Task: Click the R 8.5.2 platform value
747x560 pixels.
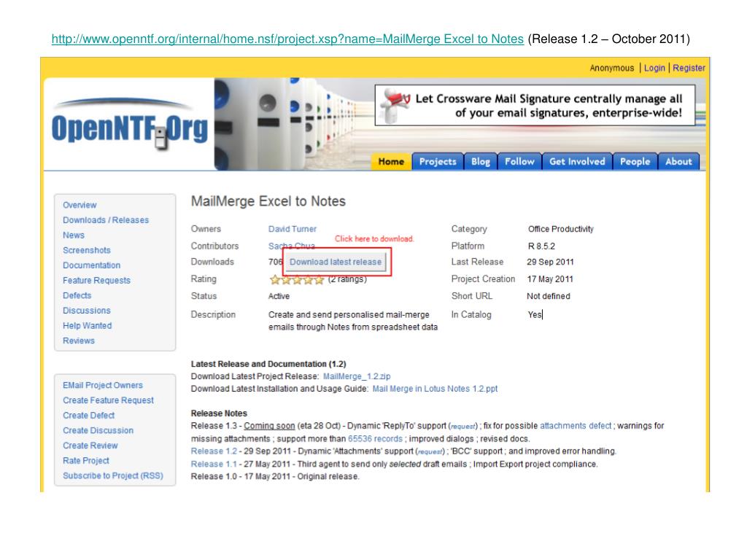Action: pos(541,246)
